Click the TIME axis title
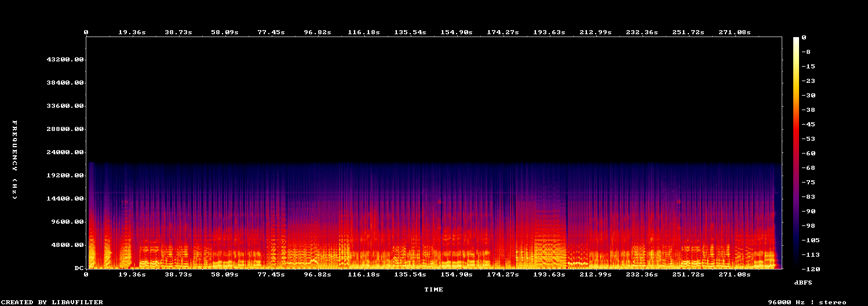This screenshot has width=868, height=306. 433,289
